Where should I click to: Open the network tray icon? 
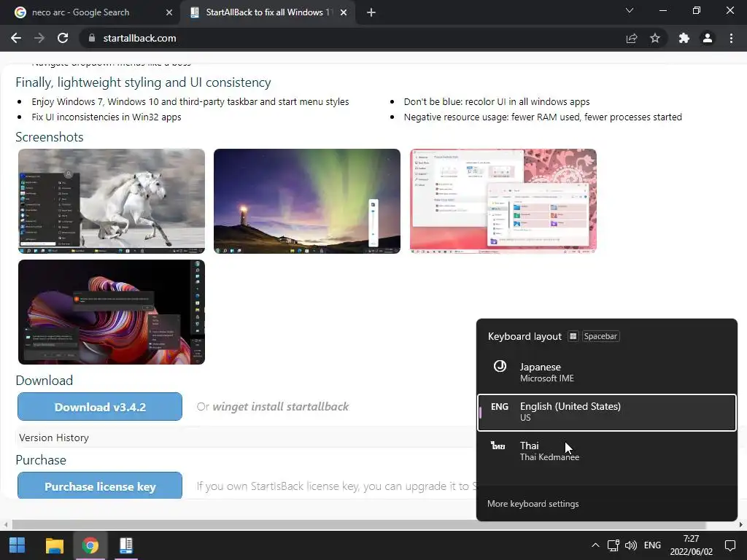tap(613, 545)
